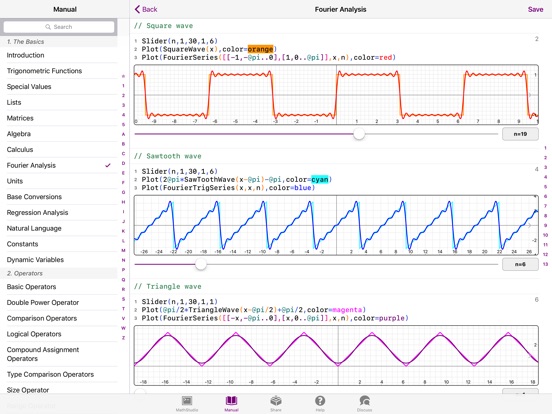Image resolution: width=552 pixels, height=414 pixels.
Task: Open the MathStudio tab icon
Action: [187, 403]
